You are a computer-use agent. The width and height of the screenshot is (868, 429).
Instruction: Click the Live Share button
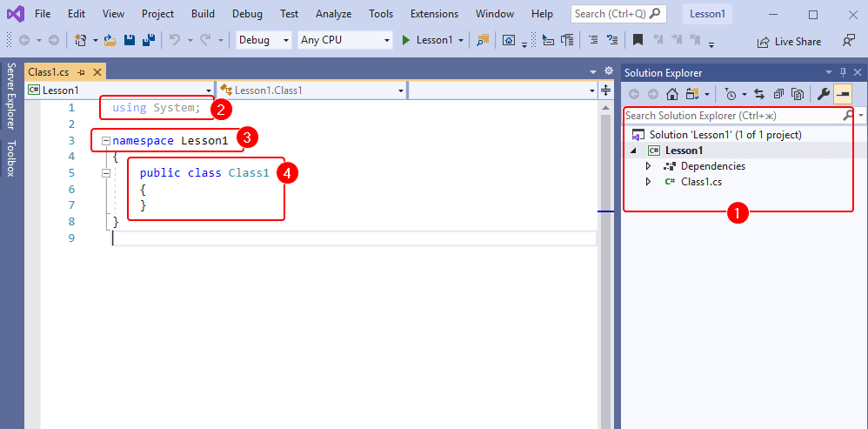click(789, 41)
